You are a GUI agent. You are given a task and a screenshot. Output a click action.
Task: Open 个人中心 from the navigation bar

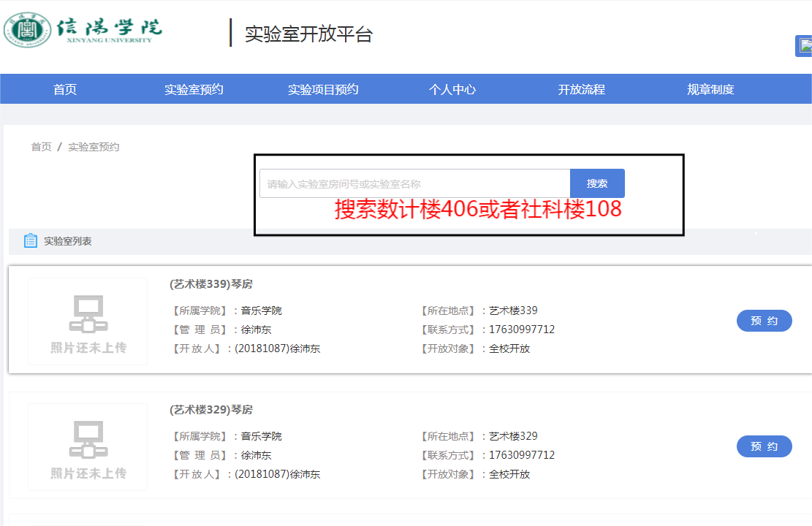coord(452,90)
